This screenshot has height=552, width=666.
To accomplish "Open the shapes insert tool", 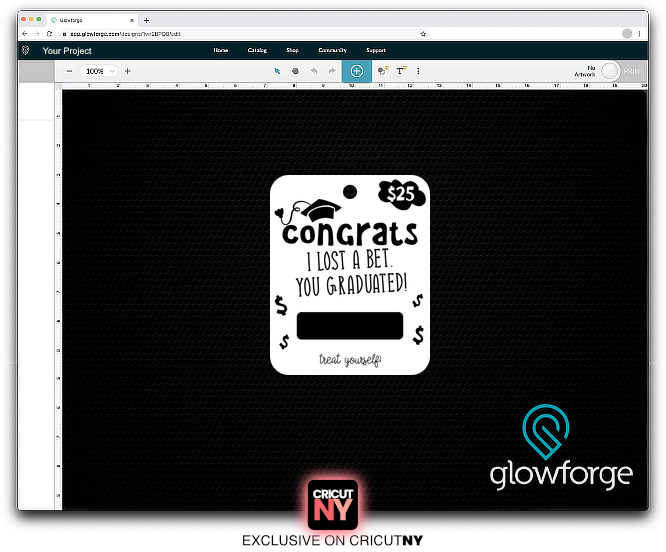I will pos(383,71).
